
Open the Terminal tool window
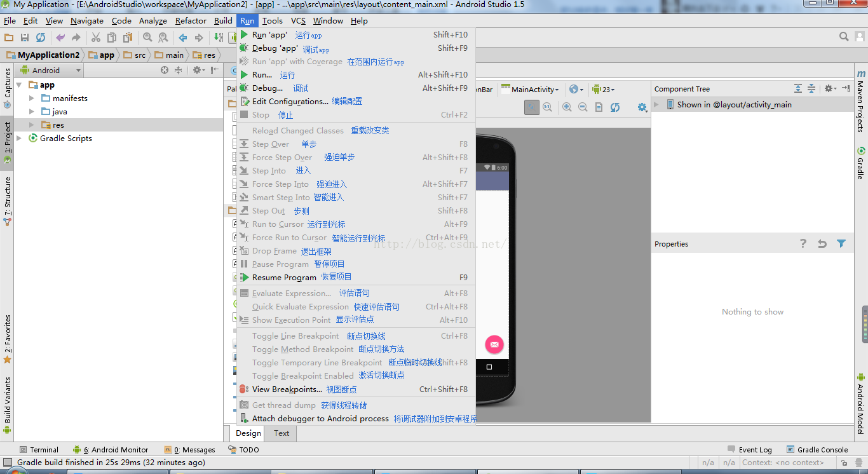pos(39,450)
